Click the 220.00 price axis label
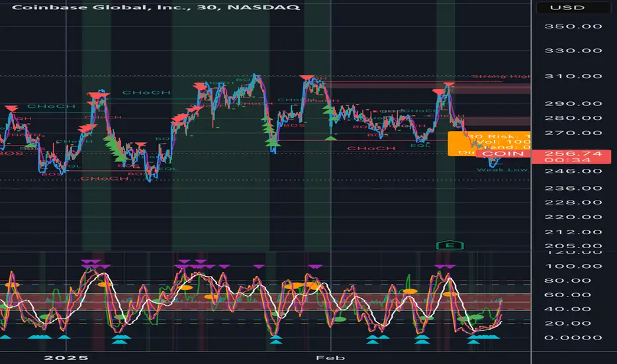This screenshot has width=617, height=364. (573, 217)
